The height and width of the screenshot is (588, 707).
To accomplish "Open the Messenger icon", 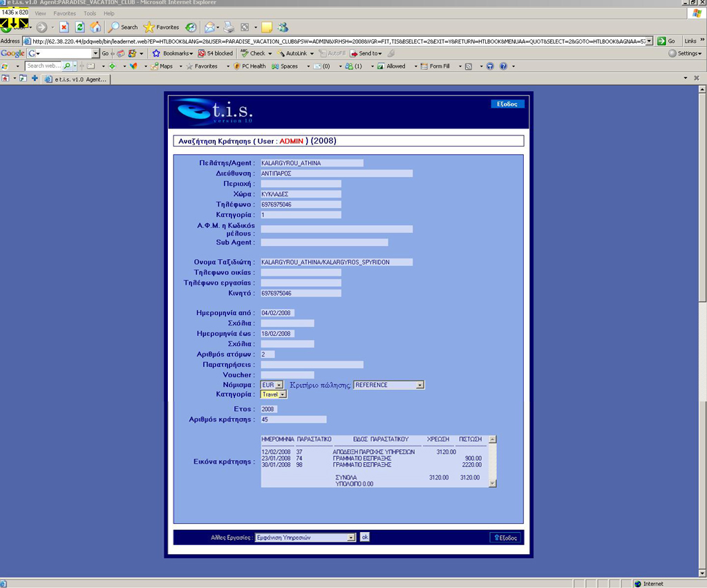I will [x=283, y=28].
